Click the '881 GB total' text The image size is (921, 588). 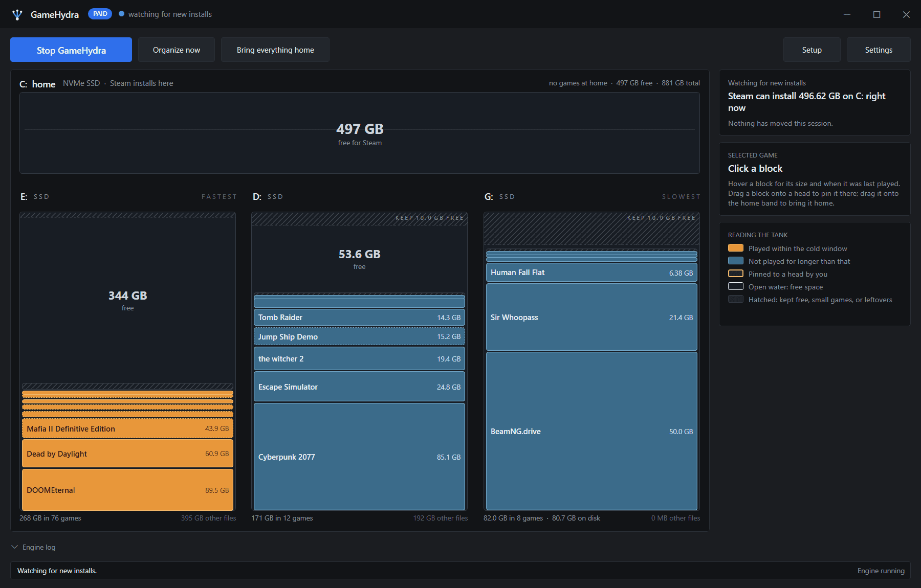[x=681, y=83]
